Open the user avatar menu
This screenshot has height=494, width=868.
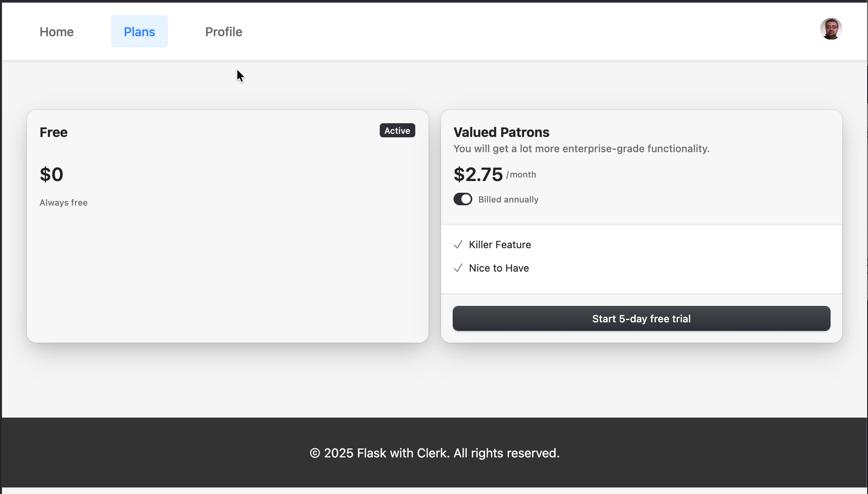pos(831,29)
